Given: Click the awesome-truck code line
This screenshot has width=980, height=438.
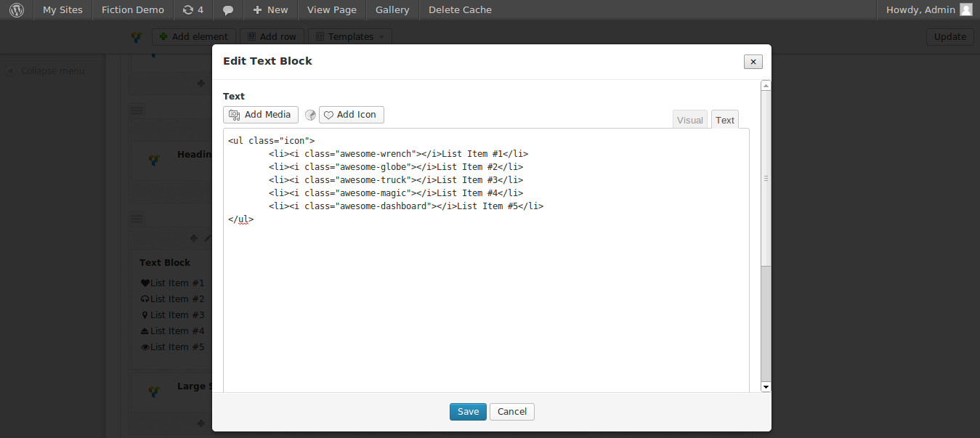Looking at the screenshot, I should tap(396, 180).
